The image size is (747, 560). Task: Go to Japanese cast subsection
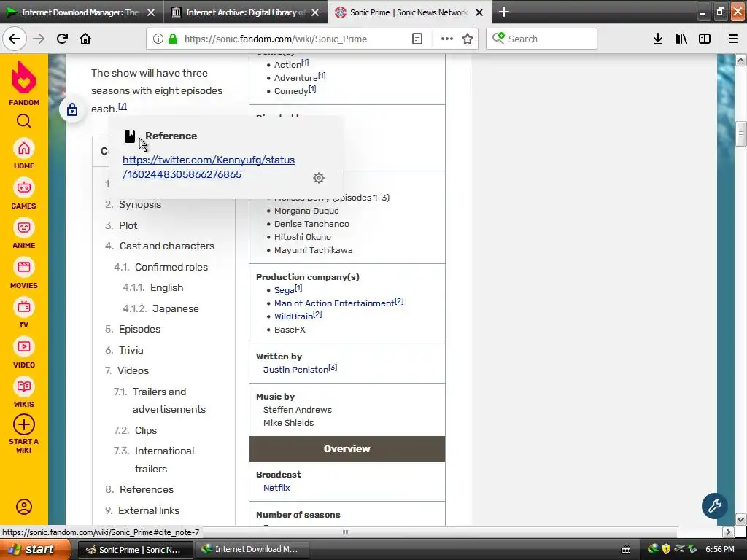175,308
